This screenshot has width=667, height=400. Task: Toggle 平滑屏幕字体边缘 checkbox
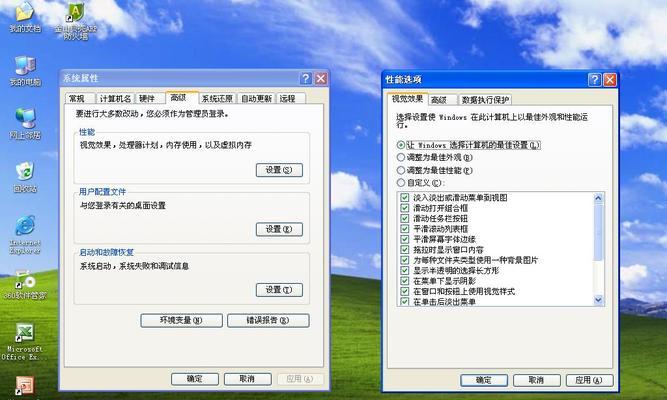(x=405, y=239)
